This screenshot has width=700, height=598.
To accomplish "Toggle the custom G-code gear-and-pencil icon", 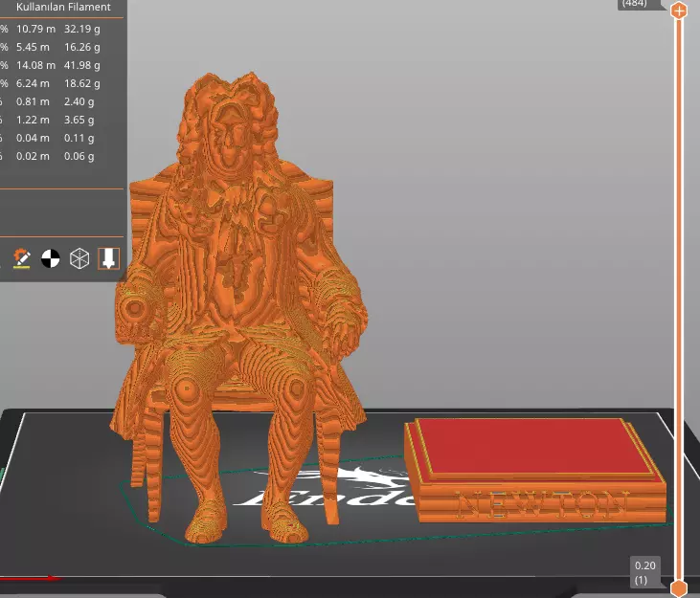I will click(21, 258).
